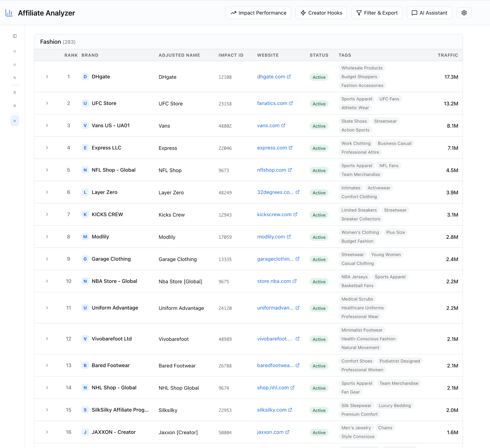Sort by the TRAFFIC column header

[448, 55]
